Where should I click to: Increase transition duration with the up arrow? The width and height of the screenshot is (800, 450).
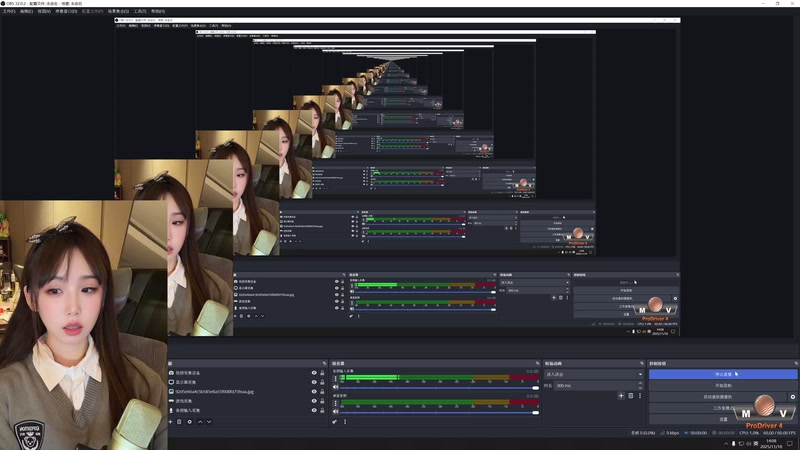pyautogui.click(x=640, y=384)
